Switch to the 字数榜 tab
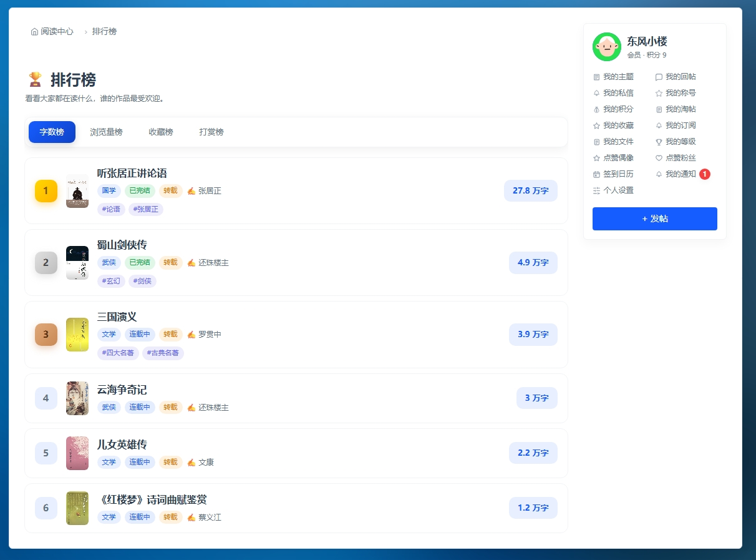 coord(52,132)
